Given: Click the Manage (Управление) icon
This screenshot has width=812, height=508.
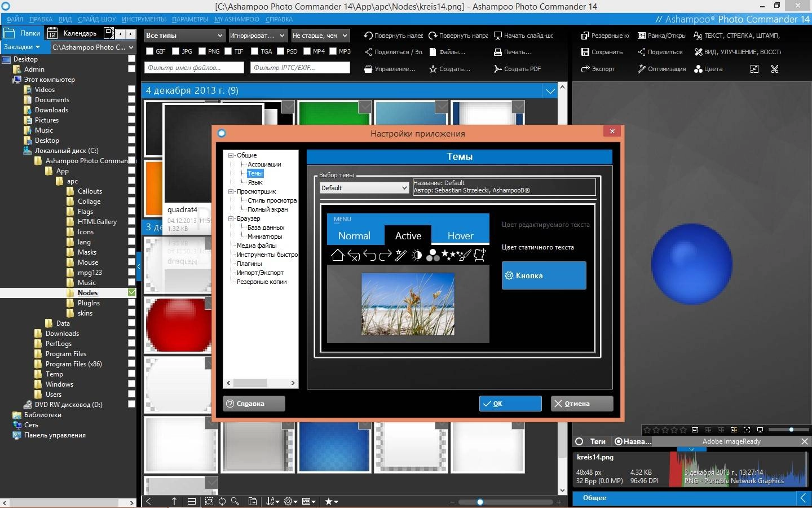Looking at the screenshot, I should point(368,69).
